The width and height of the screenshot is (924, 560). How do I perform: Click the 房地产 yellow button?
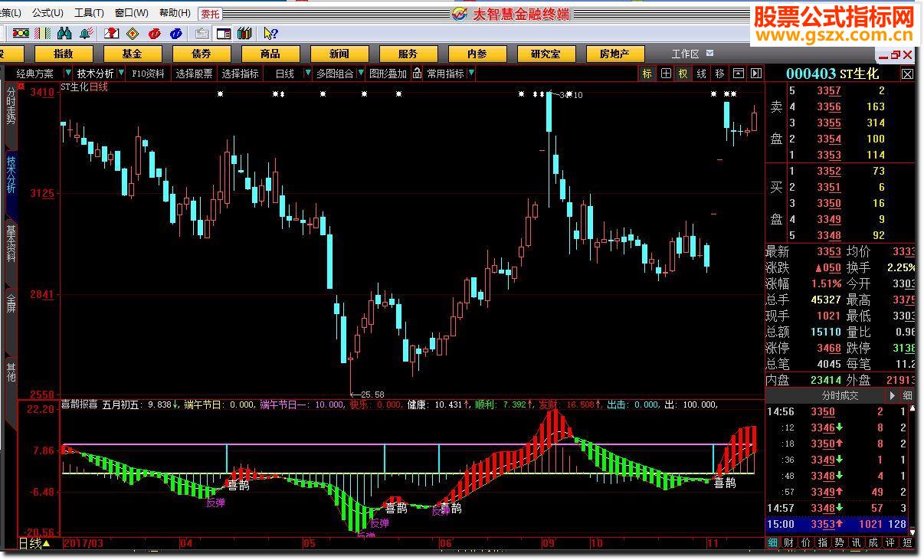pos(614,54)
